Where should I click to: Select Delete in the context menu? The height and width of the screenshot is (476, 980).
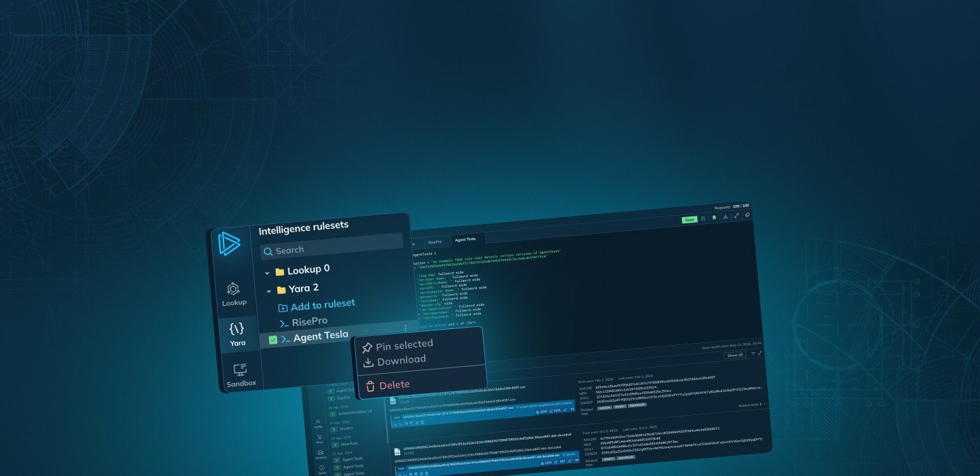pyautogui.click(x=394, y=385)
